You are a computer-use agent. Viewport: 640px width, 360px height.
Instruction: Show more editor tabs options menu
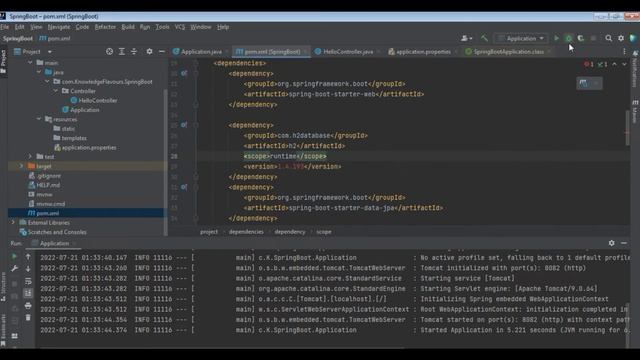[x=624, y=51]
